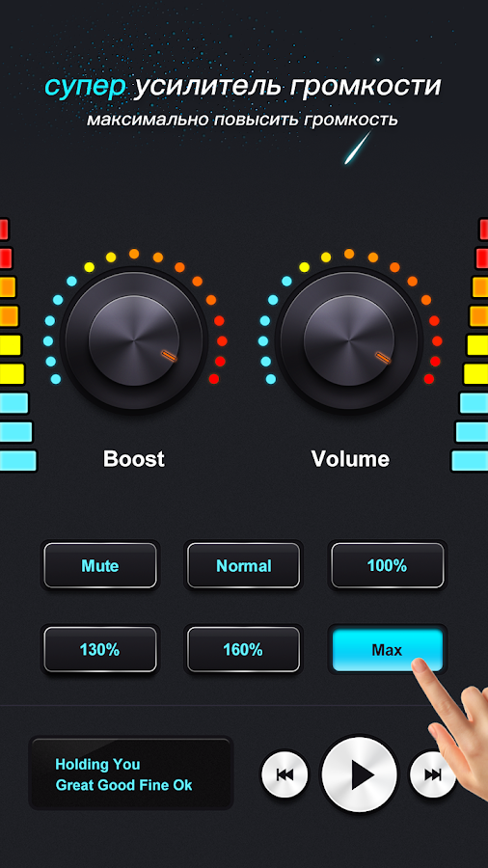Screen dimensions: 488x868
Task: Skip to the next track
Action: pyautogui.click(x=432, y=775)
